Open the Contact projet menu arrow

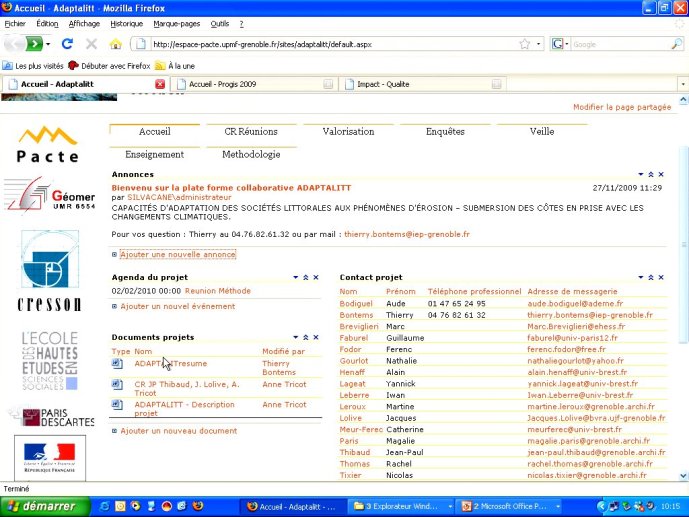coord(641,277)
